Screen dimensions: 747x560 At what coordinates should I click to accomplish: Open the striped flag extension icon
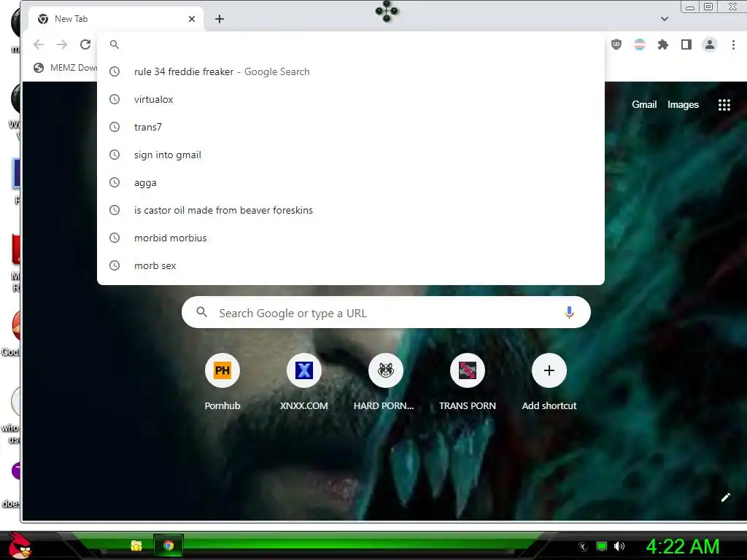click(x=640, y=44)
